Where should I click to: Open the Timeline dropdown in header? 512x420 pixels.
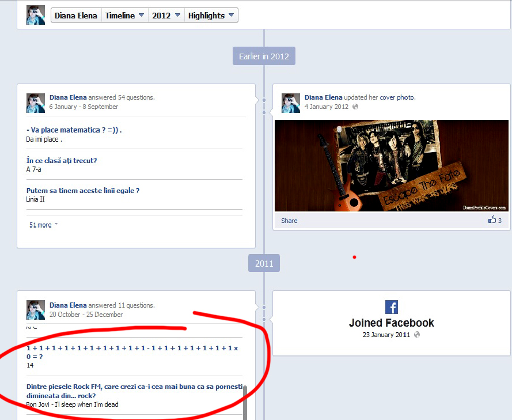pos(124,16)
